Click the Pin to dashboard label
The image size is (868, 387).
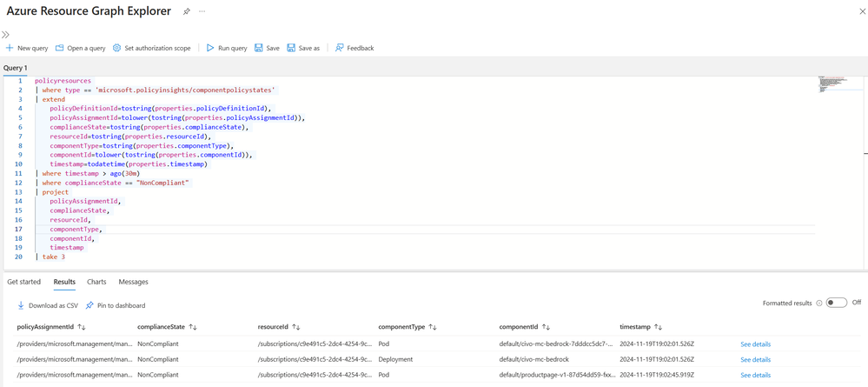pyautogui.click(x=122, y=305)
